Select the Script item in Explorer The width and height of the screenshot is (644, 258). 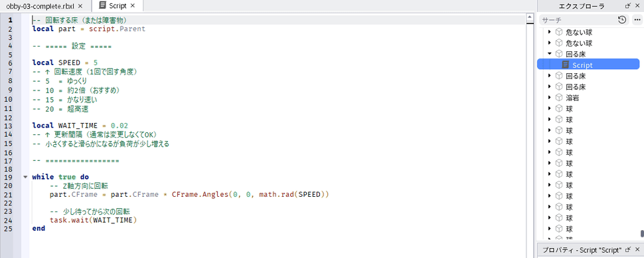pos(588,64)
